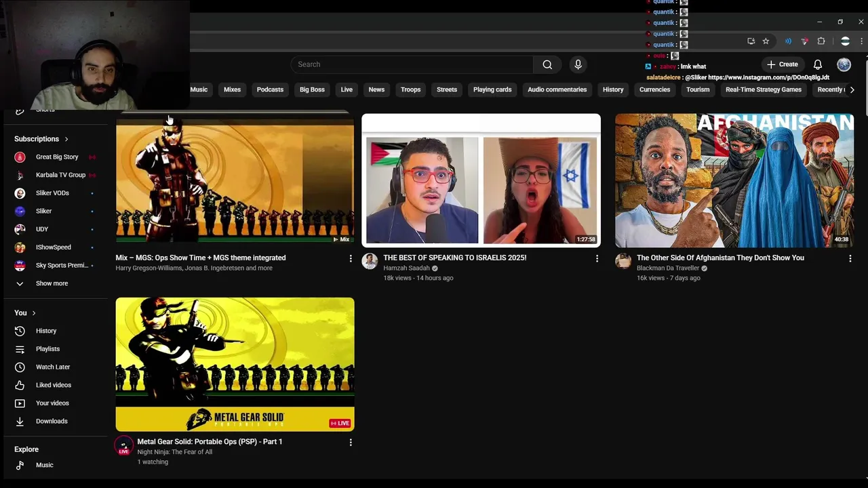
Task: Bookmark this page with the star icon
Action: tap(766, 41)
